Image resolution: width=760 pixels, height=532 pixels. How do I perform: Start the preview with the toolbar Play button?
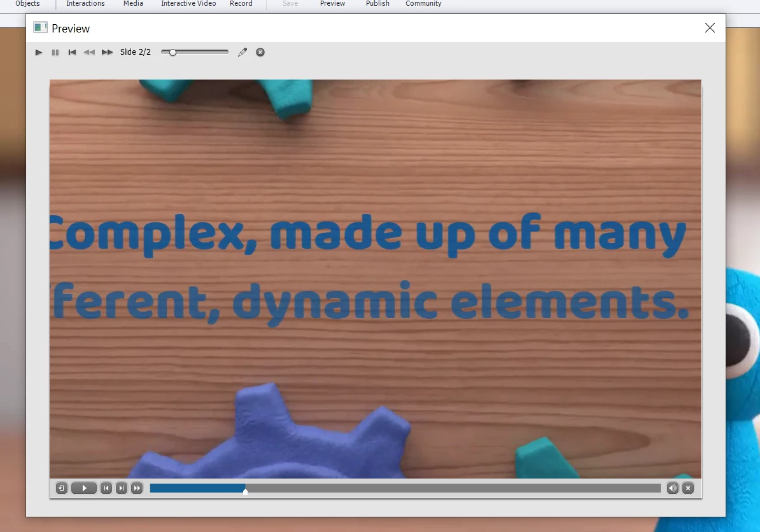click(39, 52)
